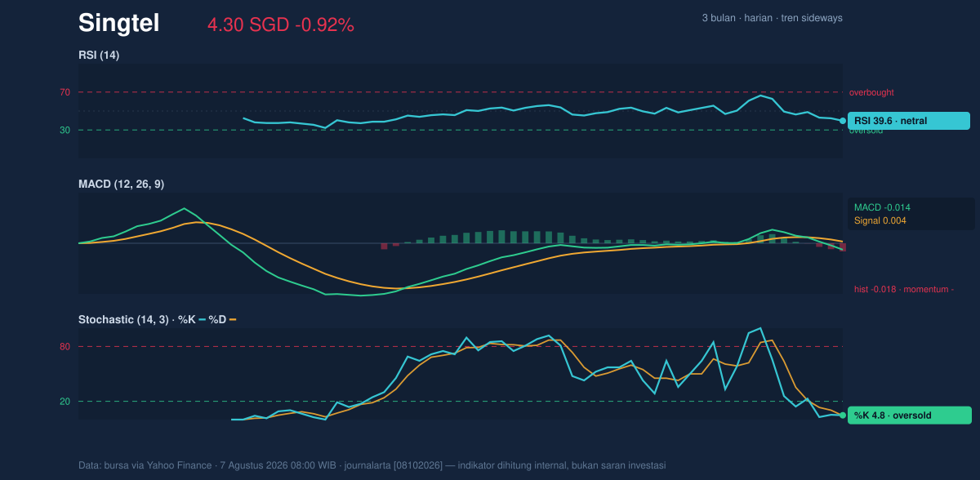Click the Stochastic axis label 80
980x480 pixels.
[65, 347]
